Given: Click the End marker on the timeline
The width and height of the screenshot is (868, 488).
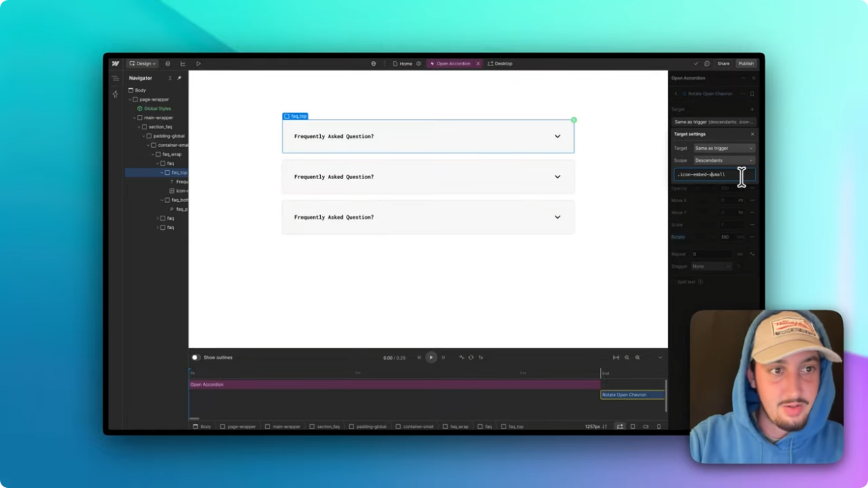Looking at the screenshot, I should (606, 373).
